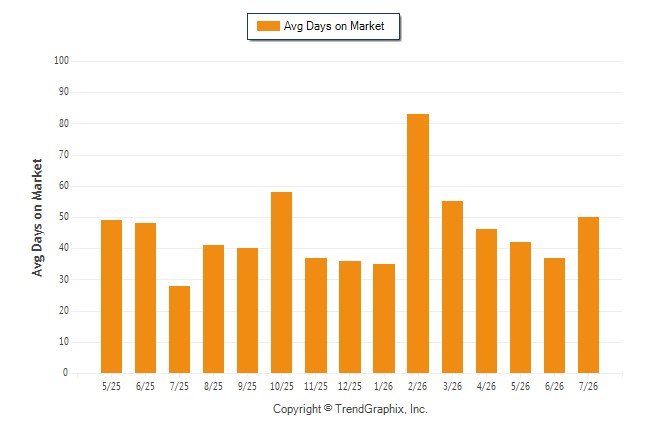
Task: Click the 11/25 bar
Action: [x=316, y=315]
